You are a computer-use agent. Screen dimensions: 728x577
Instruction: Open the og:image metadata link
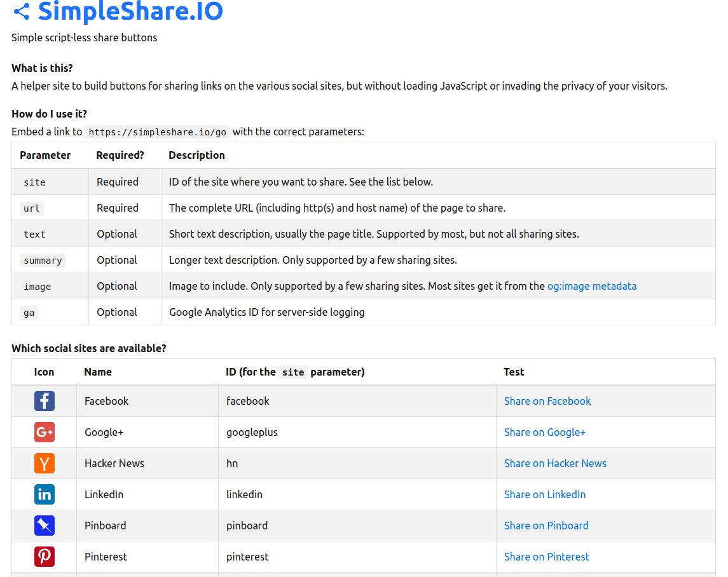coord(592,286)
